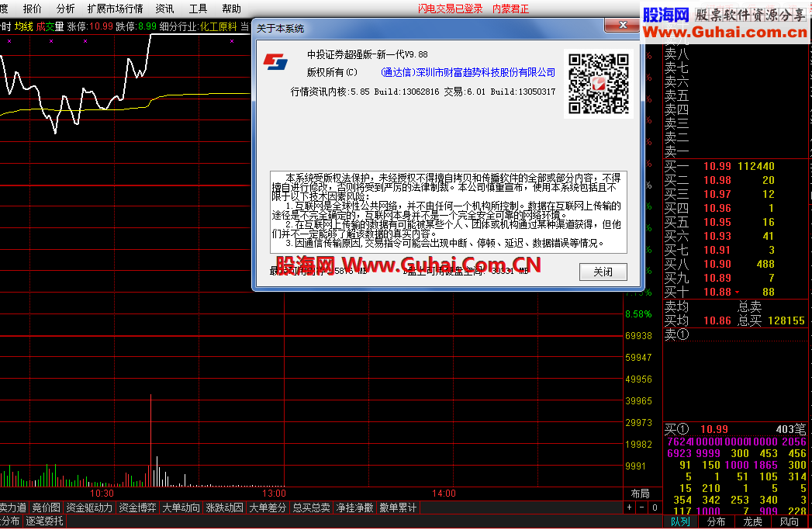
Task: Select the 买四 bid price 10.96
Action: coord(717,208)
